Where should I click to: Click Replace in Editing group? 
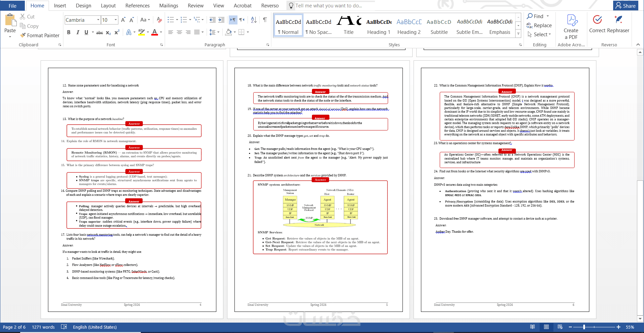539,25
